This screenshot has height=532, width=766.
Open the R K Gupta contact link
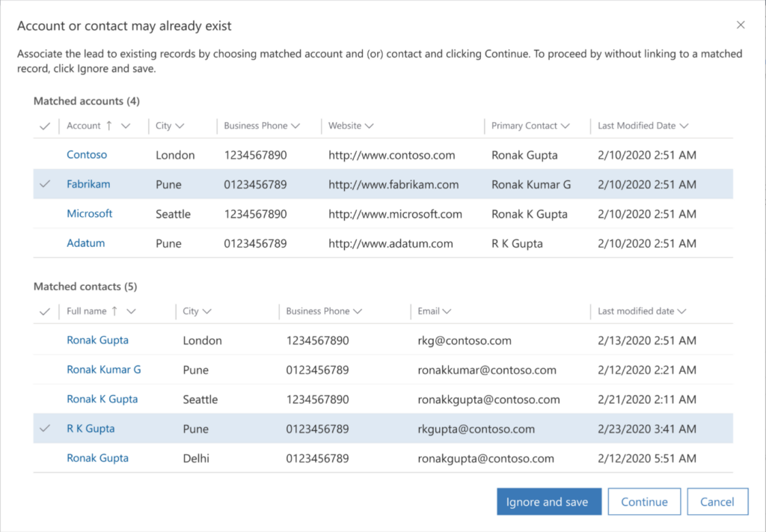click(91, 429)
